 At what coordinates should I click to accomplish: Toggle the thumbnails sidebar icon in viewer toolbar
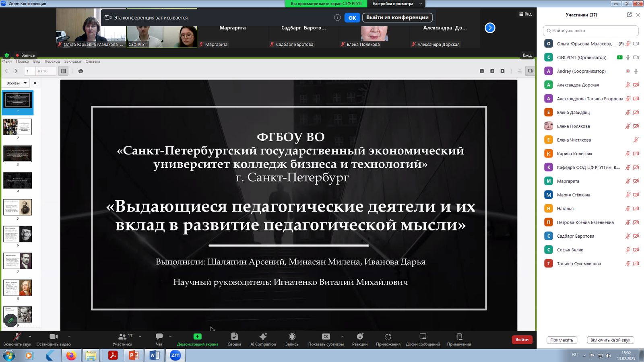tap(63, 71)
